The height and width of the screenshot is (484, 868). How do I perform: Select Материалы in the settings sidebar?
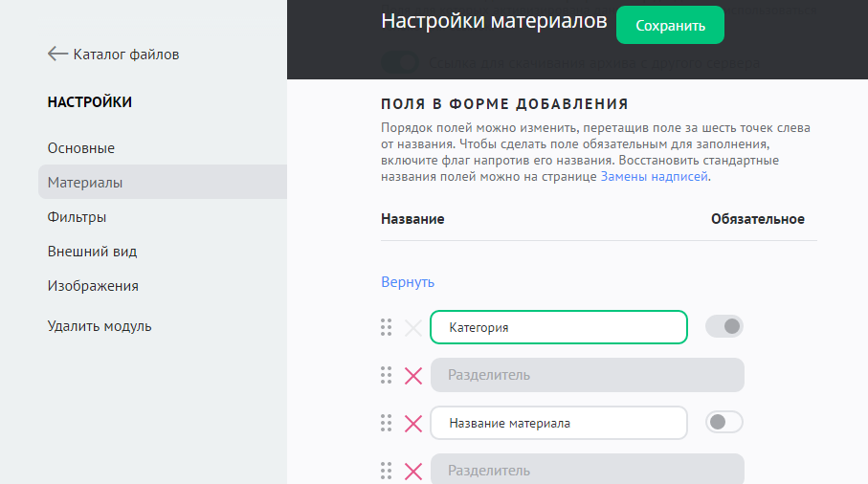85,183
